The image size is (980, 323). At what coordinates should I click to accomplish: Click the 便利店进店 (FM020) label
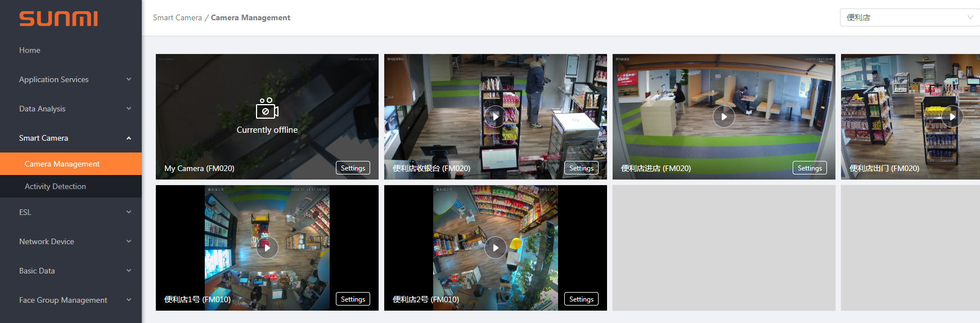point(656,168)
